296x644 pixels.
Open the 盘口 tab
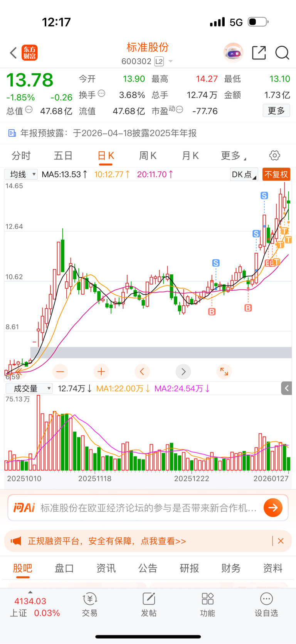[64, 568]
